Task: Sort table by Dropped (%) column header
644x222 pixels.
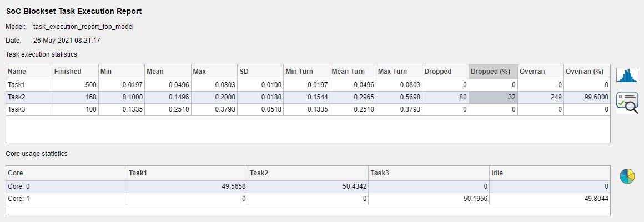Action: [x=493, y=72]
